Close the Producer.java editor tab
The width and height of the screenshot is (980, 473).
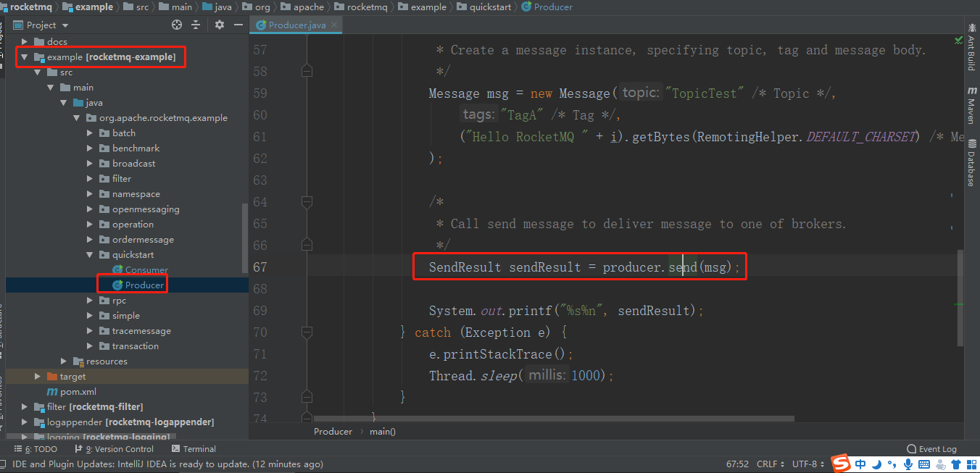[x=336, y=25]
